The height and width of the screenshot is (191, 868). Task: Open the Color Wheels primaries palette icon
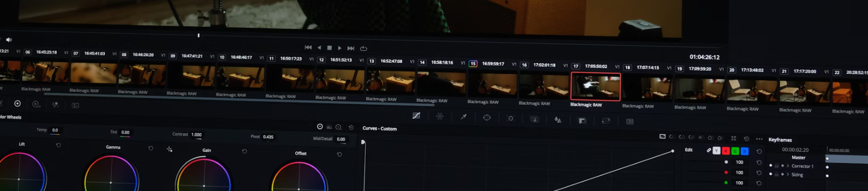[18, 104]
